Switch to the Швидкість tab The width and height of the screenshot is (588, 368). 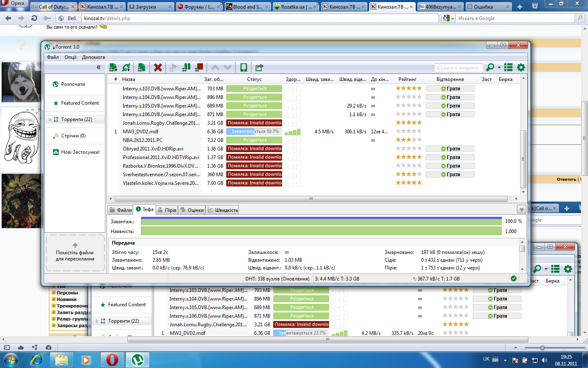(x=223, y=210)
